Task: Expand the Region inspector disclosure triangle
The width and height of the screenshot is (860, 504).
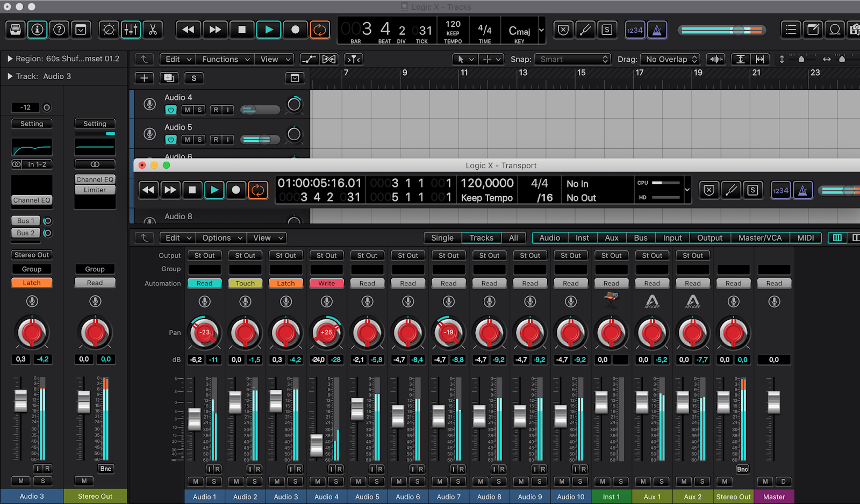Action: (10, 59)
